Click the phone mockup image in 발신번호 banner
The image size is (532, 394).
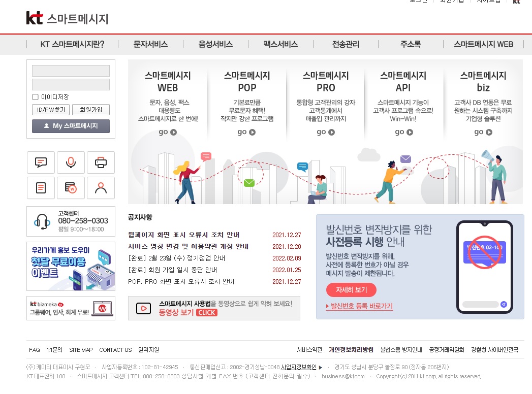pyautogui.click(x=485, y=267)
